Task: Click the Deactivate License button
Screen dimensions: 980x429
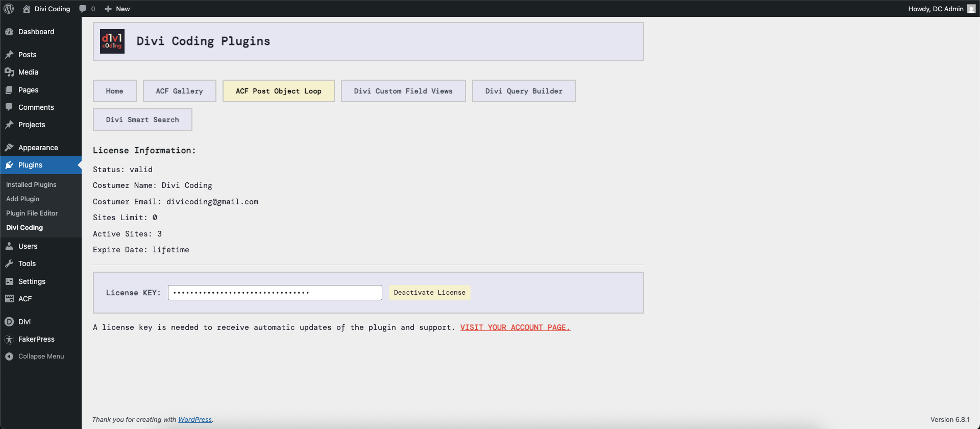Action: point(430,293)
